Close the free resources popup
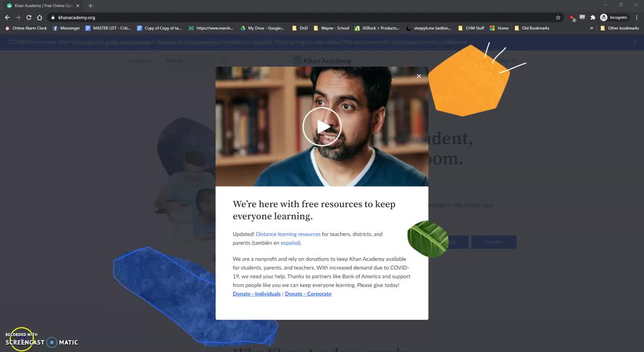644x352 pixels. [x=418, y=76]
